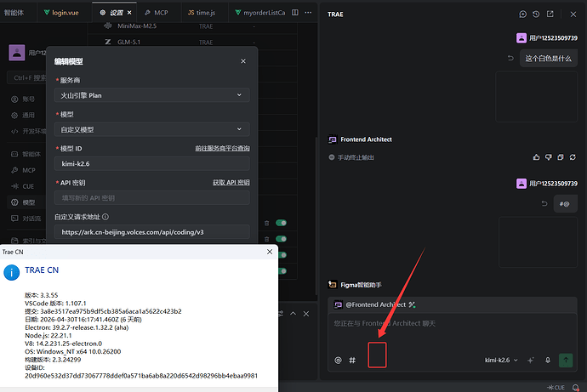Open image attachment under 这个白色是什么 message
This screenshot has height=392, width=587.
[536, 97]
